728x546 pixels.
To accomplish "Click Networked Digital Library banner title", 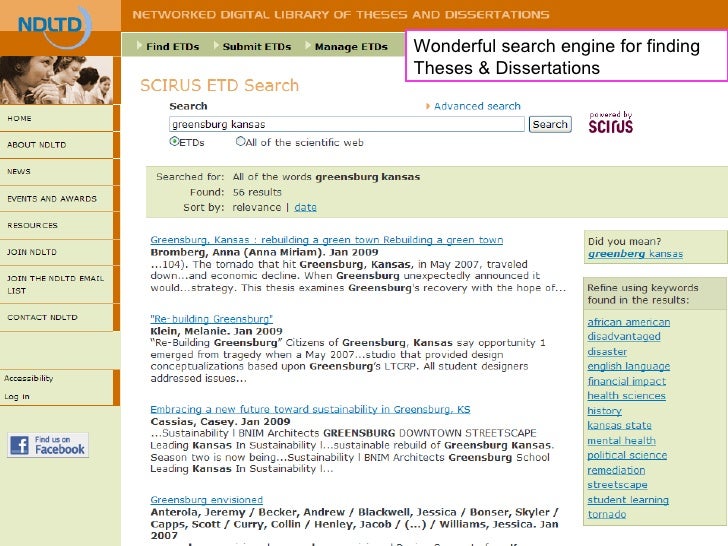I will [x=340, y=15].
